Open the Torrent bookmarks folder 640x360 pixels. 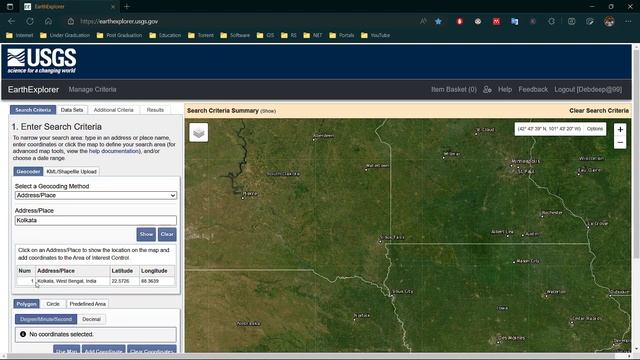(201, 36)
